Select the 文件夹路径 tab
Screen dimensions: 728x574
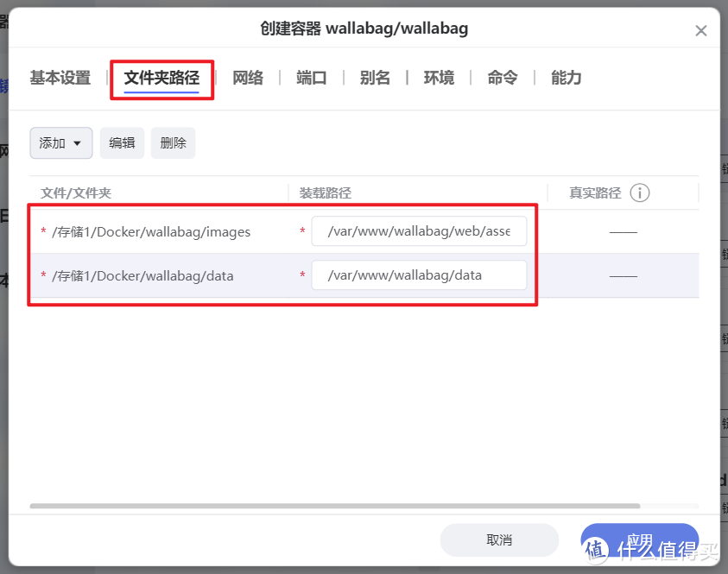click(161, 77)
